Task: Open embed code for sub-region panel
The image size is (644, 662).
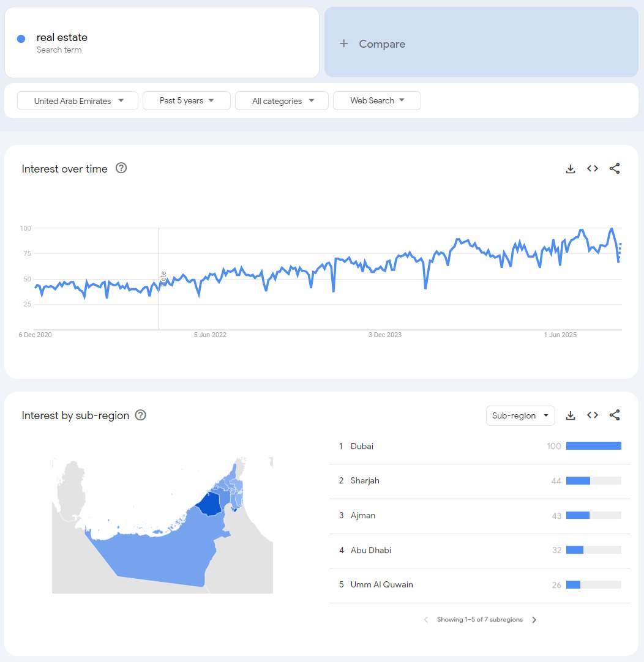Action: tap(593, 415)
